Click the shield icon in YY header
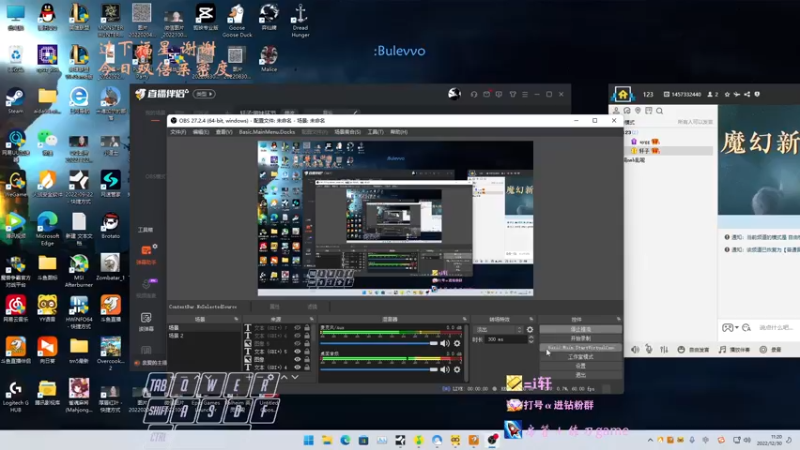Viewport: 800px width, 450px height. click(x=757, y=94)
